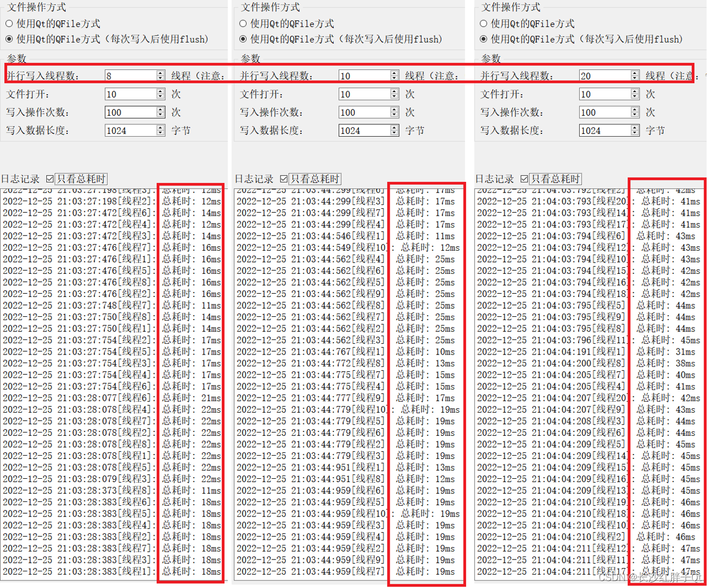
Task: Select log row 21:04:04:208 [线程3] 44ms
Action: [x=586, y=421]
